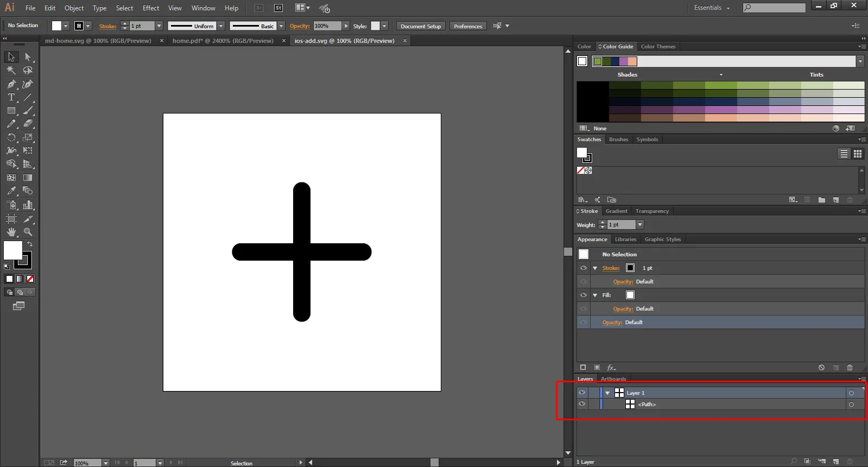Click the Document Setup button
This screenshot has height=467, width=868.
[421, 26]
